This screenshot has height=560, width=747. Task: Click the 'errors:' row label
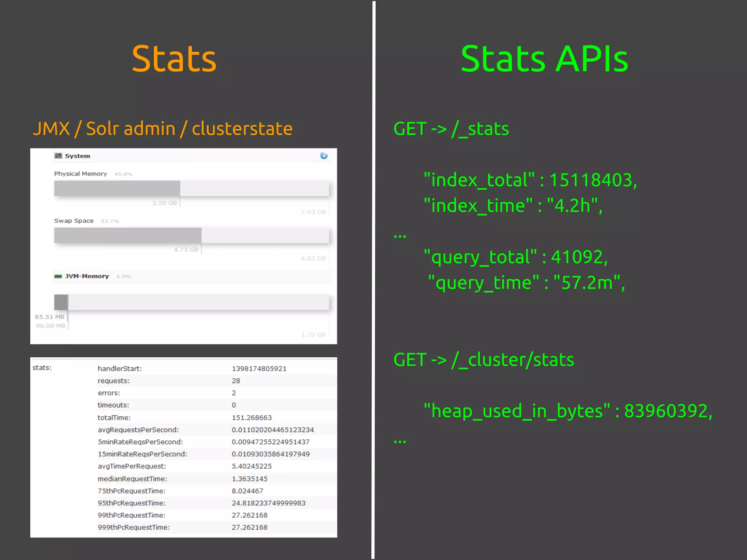(109, 393)
